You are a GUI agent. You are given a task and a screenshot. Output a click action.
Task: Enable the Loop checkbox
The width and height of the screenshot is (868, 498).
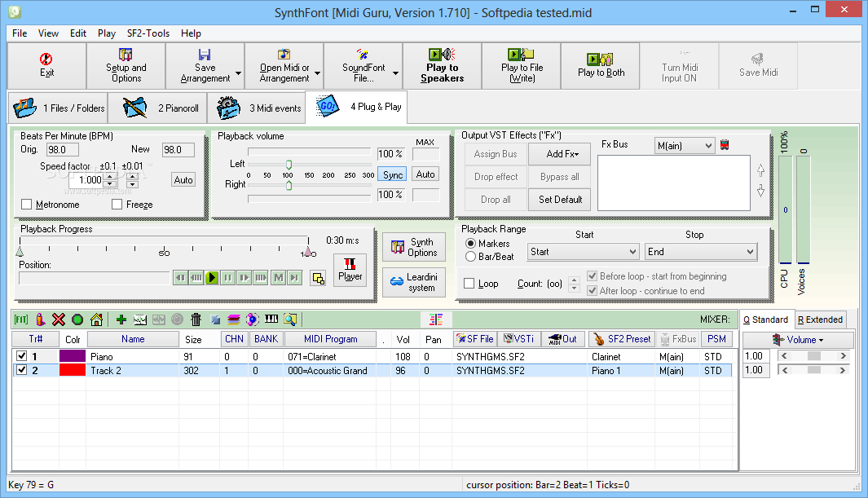point(469,284)
